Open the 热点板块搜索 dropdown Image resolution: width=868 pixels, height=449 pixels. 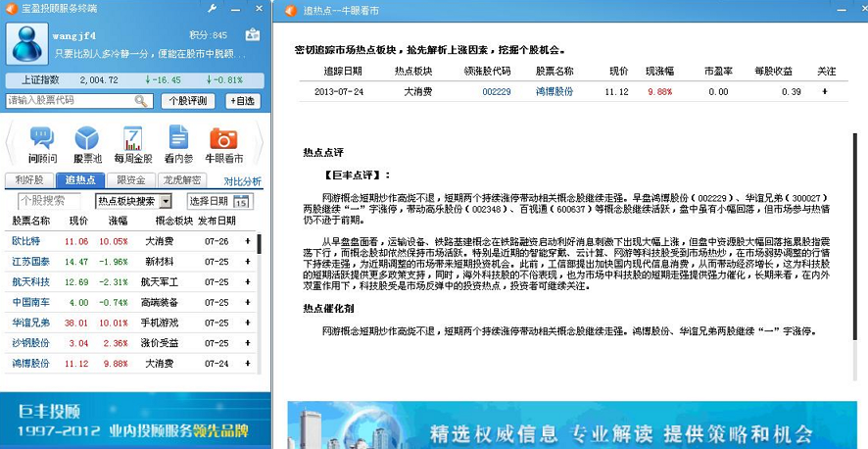pos(167,201)
